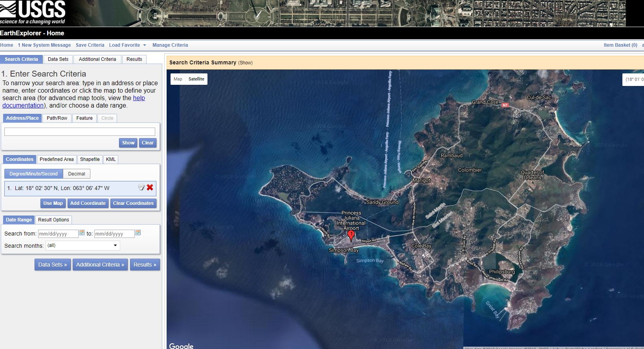Screen dimensions: 644x349
Task: Expand the Search months dropdown
Action: click(x=83, y=245)
